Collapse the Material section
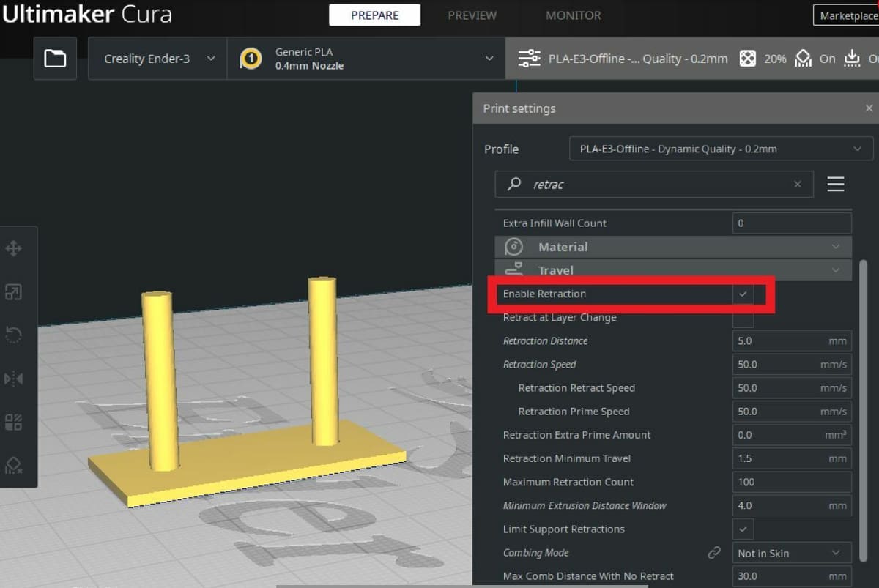The width and height of the screenshot is (879, 588). coord(836,247)
